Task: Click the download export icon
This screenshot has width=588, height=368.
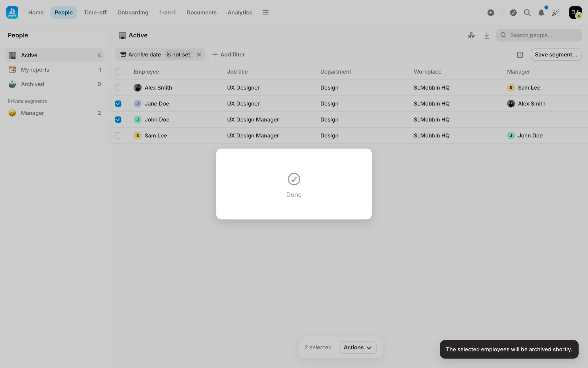Action: [487, 35]
